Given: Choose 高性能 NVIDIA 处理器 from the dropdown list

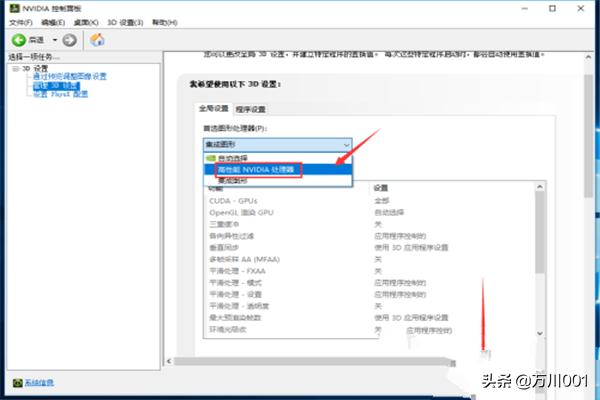Looking at the screenshot, I should coord(277,169).
